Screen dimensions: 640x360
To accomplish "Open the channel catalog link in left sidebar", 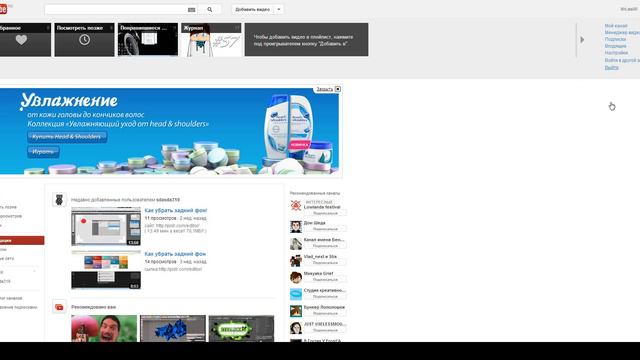I will point(11,298).
